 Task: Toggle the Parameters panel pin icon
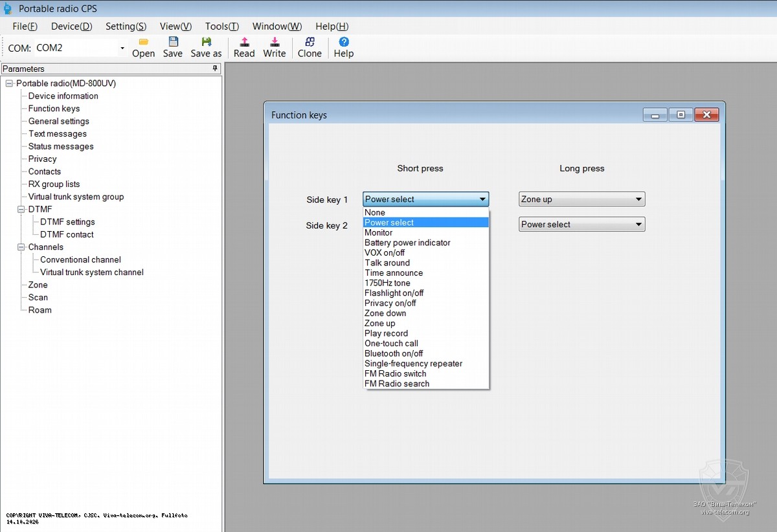[216, 69]
